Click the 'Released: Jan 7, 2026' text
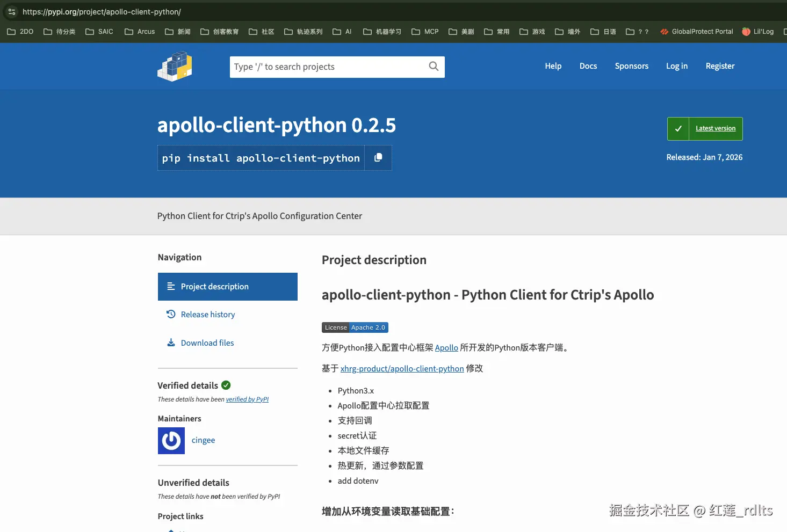 (x=704, y=157)
